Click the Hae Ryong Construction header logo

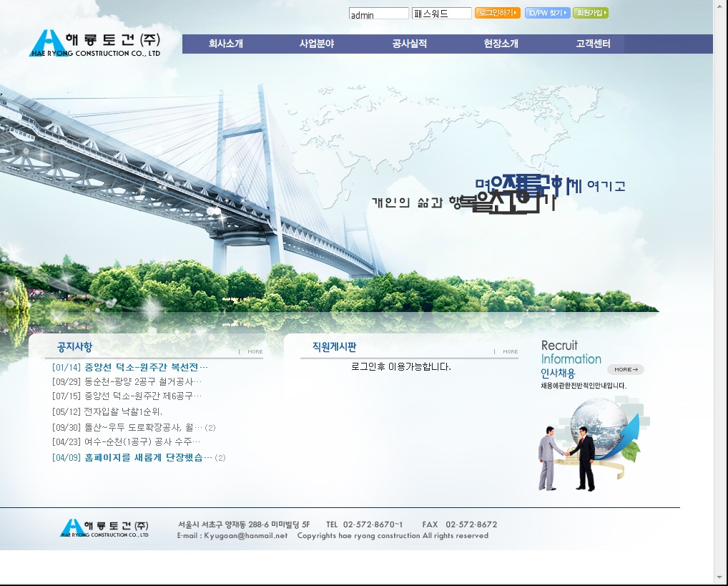click(94, 43)
